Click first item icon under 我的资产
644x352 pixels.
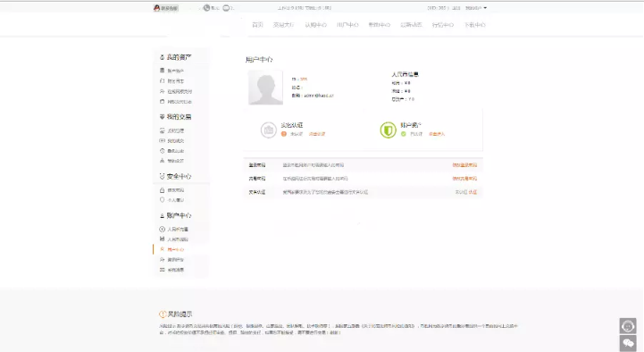162,71
